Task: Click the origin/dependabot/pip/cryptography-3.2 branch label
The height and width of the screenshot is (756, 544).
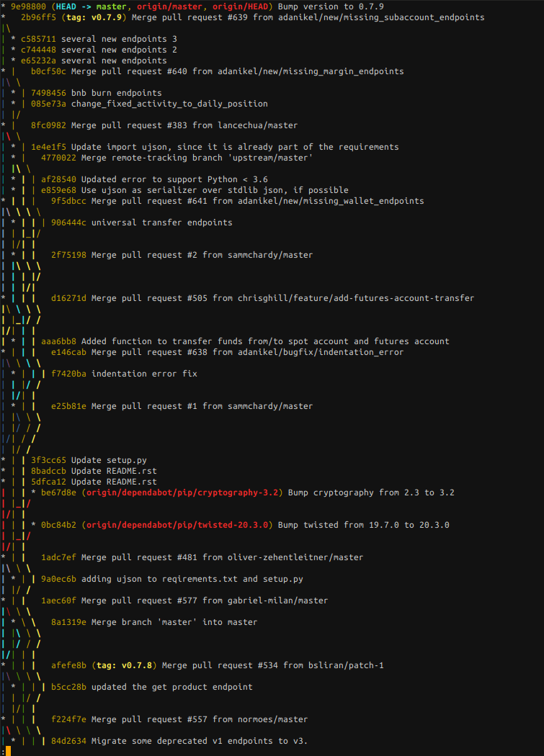Action: [x=182, y=492]
